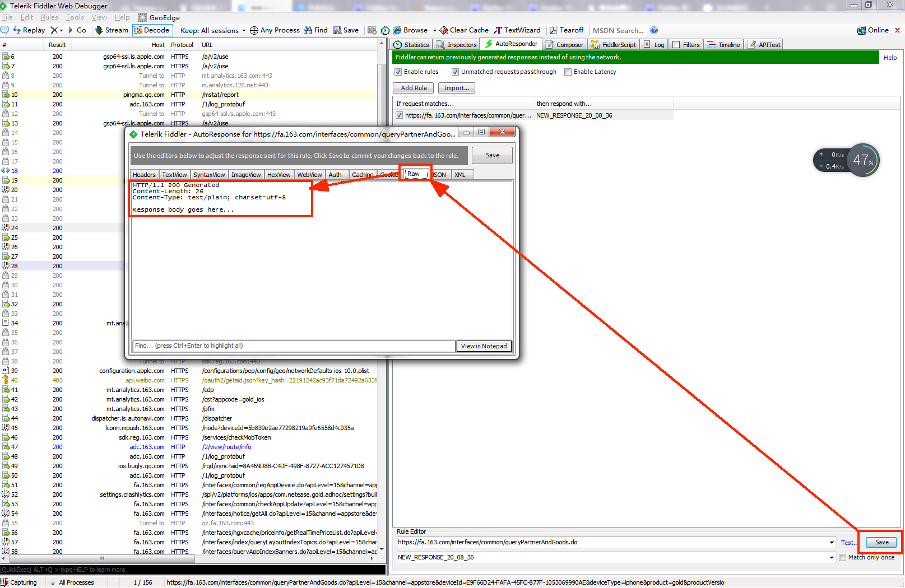Viewport: 905px width, 588px height.
Task: Switch to the APITest tab
Action: point(764,45)
